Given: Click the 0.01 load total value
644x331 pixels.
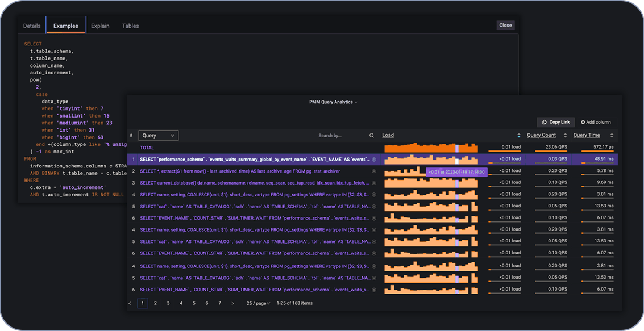Looking at the screenshot, I should 511,147.
